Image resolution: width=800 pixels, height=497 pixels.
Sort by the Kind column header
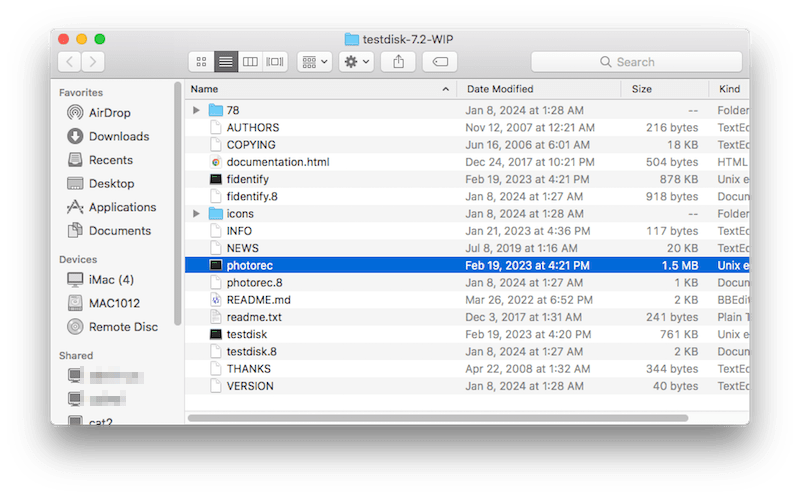tap(730, 89)
